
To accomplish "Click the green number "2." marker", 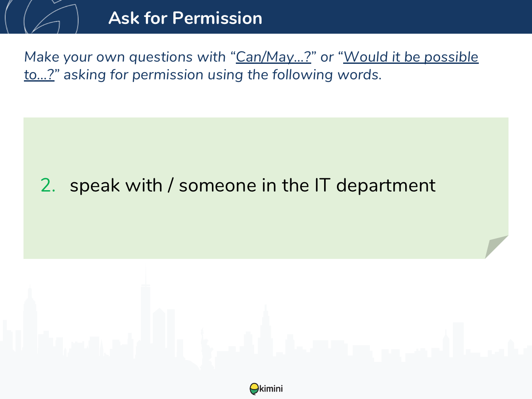I will 48,185.
